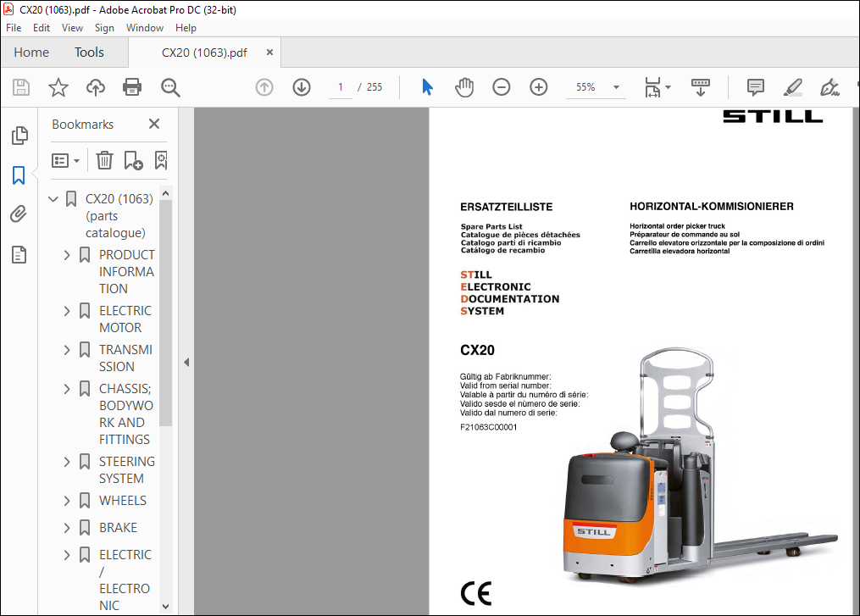860x616 pixels.
Task: Expand the STEERING SYSTEM bookmark
Action: (67, 462)
